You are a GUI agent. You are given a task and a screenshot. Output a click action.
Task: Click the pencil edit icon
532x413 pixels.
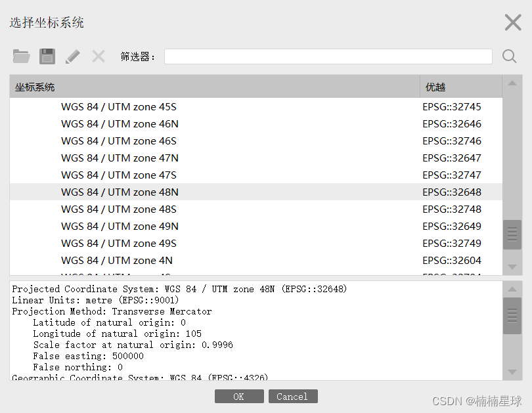tap(74, 56)
